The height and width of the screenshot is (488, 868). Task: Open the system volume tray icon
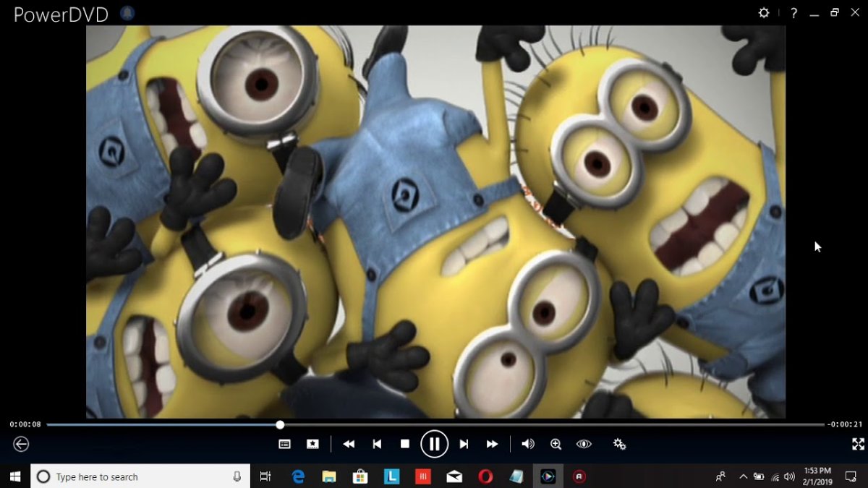point(791,476)
